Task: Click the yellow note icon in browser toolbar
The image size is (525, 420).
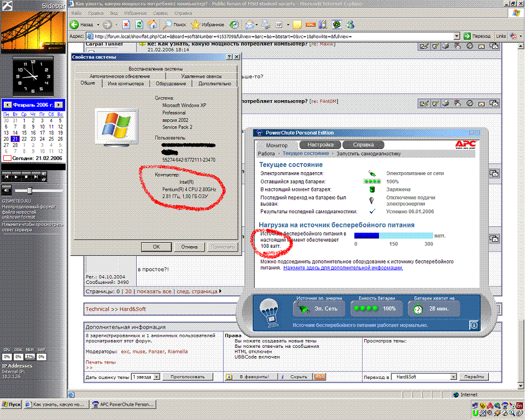Action: click(x=297, y=25)
